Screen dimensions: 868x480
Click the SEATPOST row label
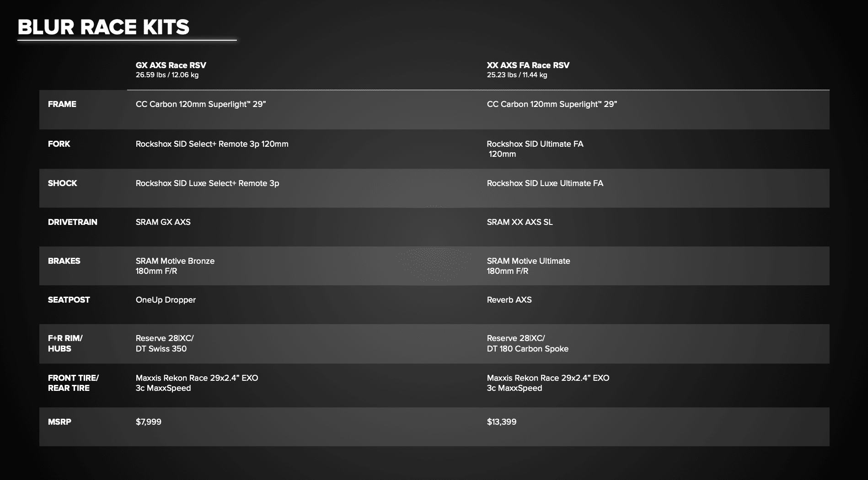tap(69, 300)
